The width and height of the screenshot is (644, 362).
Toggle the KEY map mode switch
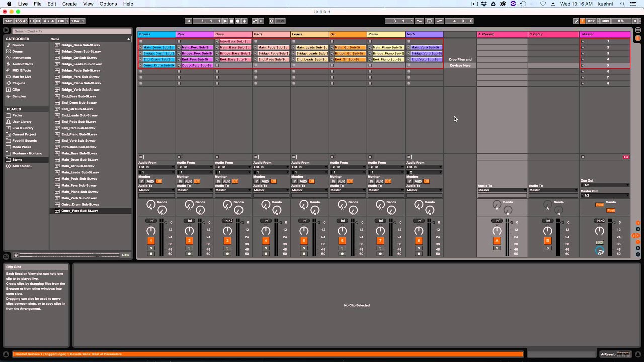click(x=591, y=21)
